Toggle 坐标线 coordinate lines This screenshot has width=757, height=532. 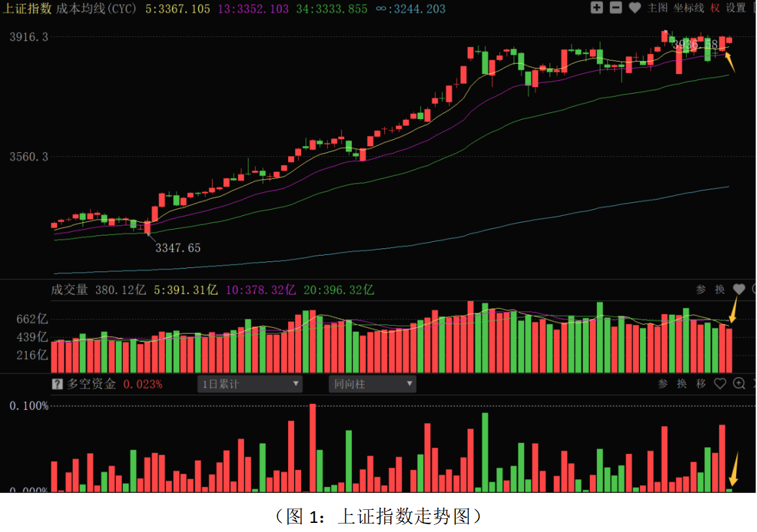689,8
